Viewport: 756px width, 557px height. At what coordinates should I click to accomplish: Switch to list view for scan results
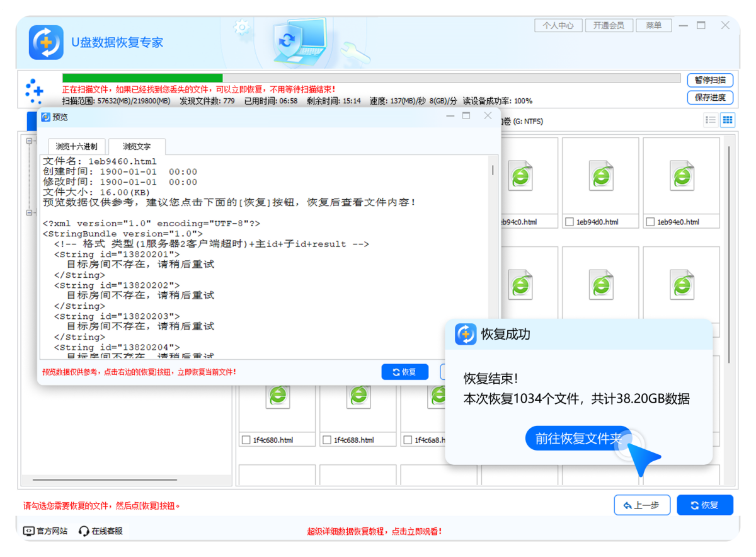point(710,120)
